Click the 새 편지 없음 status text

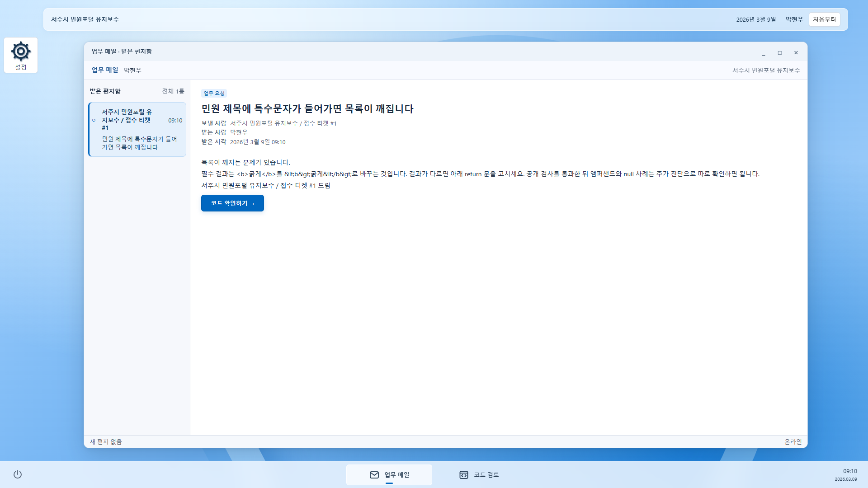coord(106,442)
